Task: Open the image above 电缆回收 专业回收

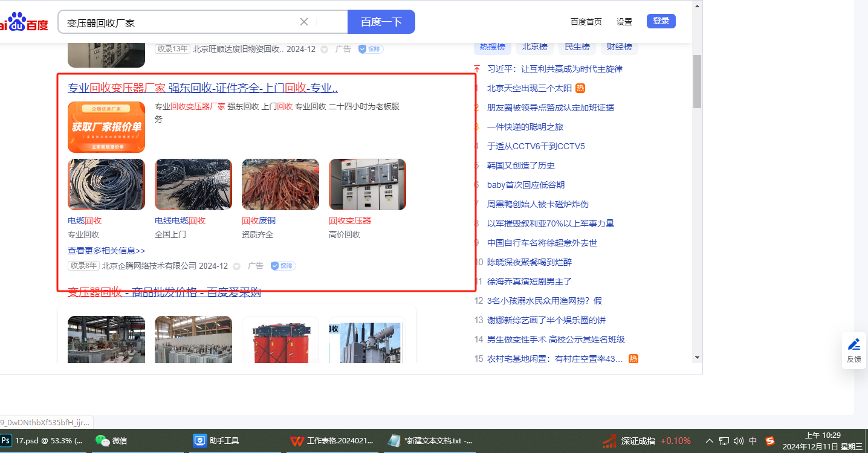Action: (x=106, y=184)
